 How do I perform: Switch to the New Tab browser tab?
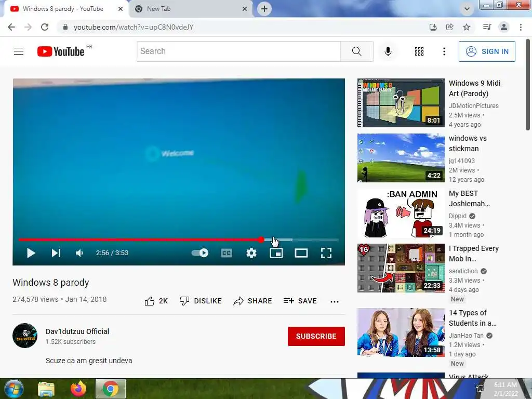pos(190,9)
